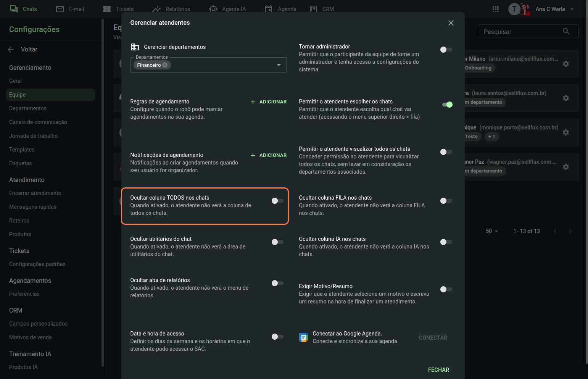Disable Permitir o atendente escolher os chats
588x379 pixels.
(447, 105)
